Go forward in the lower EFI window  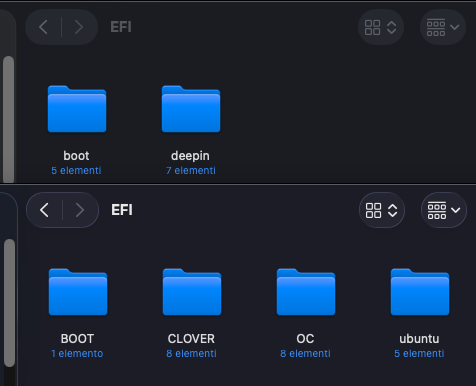[80, 210]
